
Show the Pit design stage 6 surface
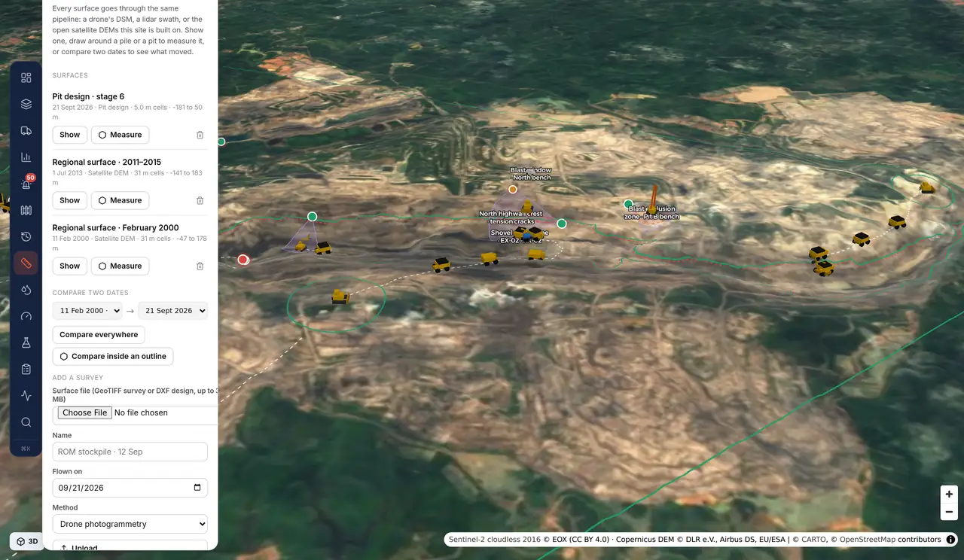70,135
